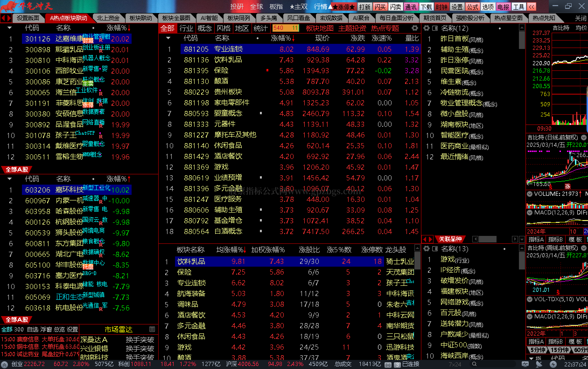Click the 牛气冲天 bull logo
The image size is (588, 369).
(27, 6)
